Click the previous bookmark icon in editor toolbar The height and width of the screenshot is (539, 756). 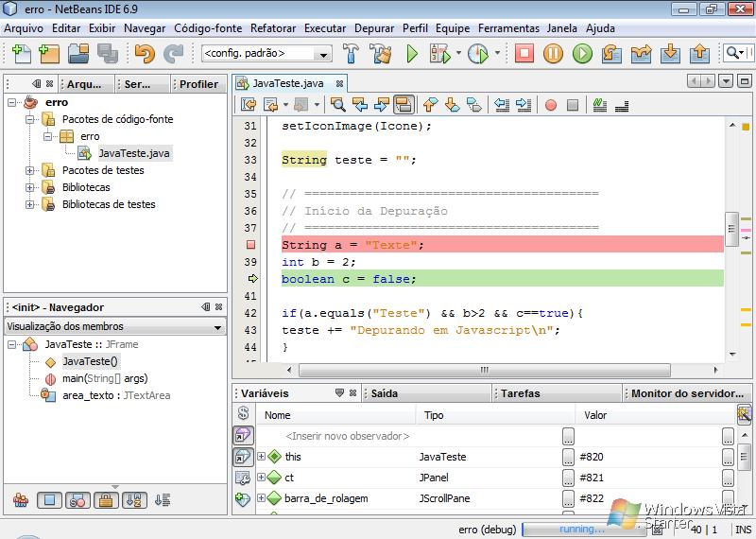point(430,104)
